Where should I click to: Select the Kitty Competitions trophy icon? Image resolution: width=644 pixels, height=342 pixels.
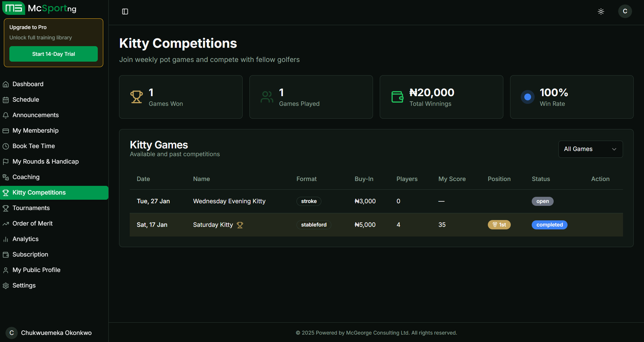pos(6,192)
